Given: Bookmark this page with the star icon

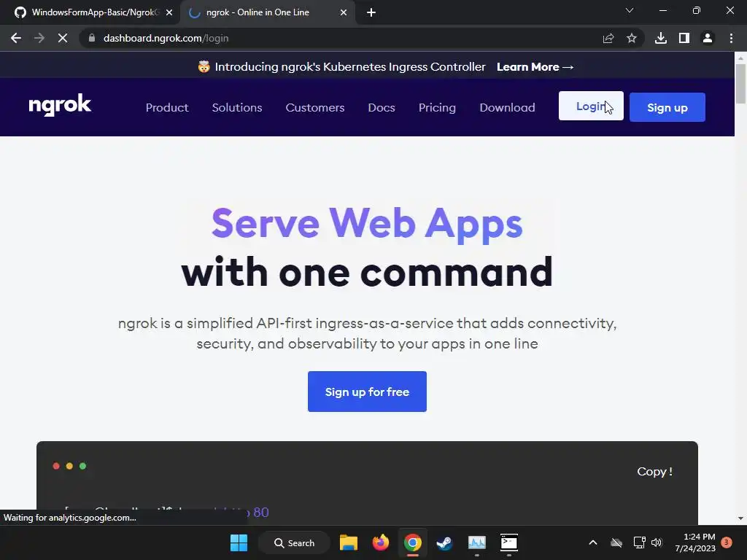Looking at the screenshot, I should pos(632,38).
